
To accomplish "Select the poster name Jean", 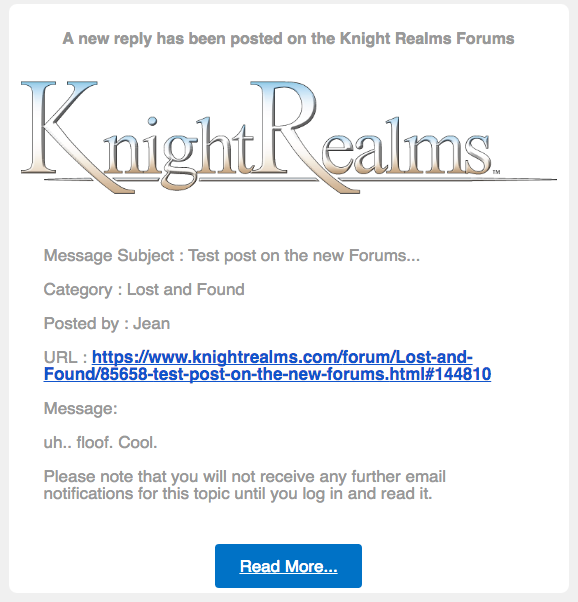I will 151,324.
